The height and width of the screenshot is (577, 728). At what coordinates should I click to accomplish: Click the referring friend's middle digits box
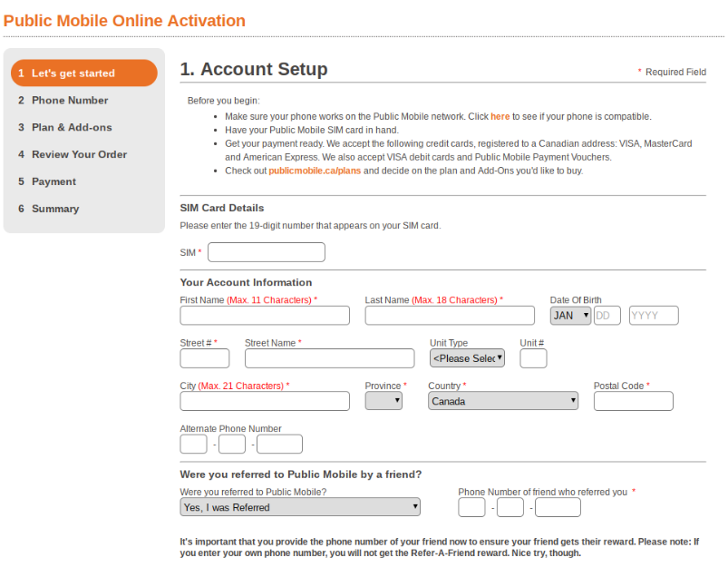pyautogui.click(x=510, y=507)
